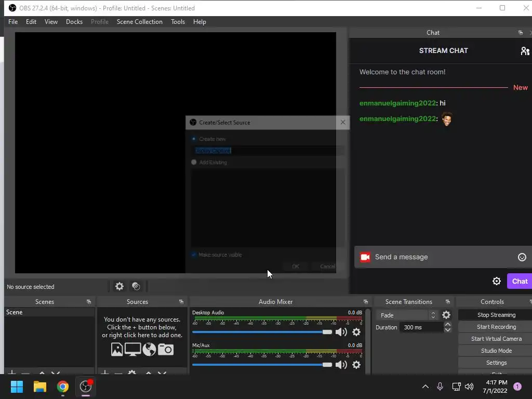Open source properties gear next to No source selected

pyautogui.click(x=119, y=286)
